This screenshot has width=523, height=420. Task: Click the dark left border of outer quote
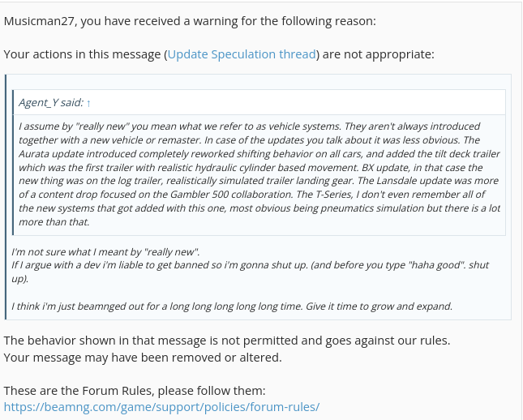(6, 197)
